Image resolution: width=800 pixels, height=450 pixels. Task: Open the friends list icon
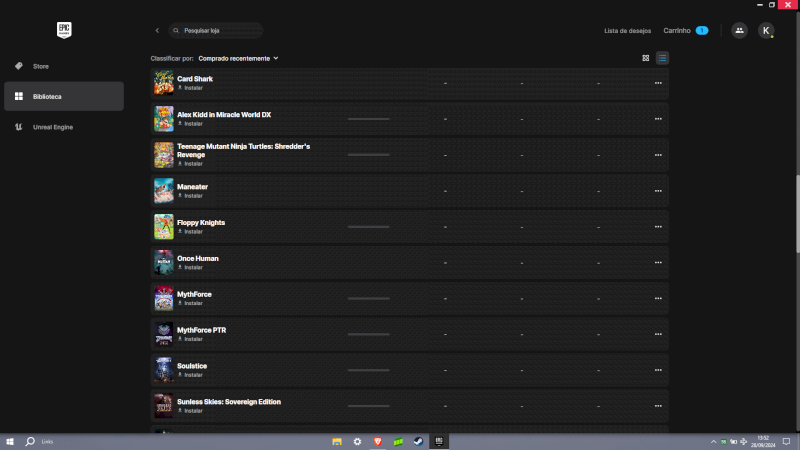tap(739, 31)
